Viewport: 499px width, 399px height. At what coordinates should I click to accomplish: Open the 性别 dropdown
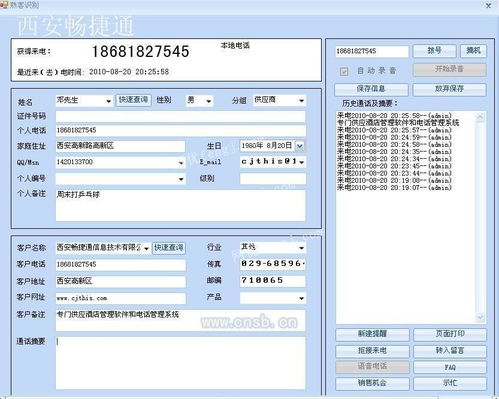pyautogui.click(x=209, y=101)
